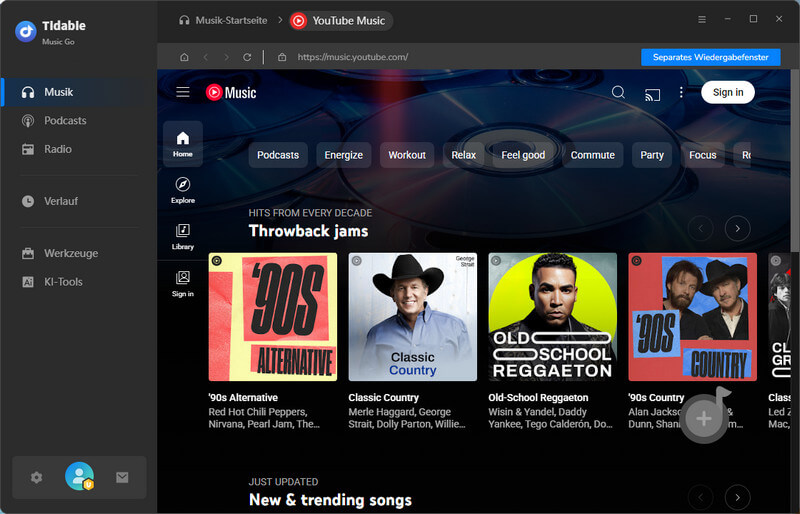Open the user account avatar

(x=79, y=476)
